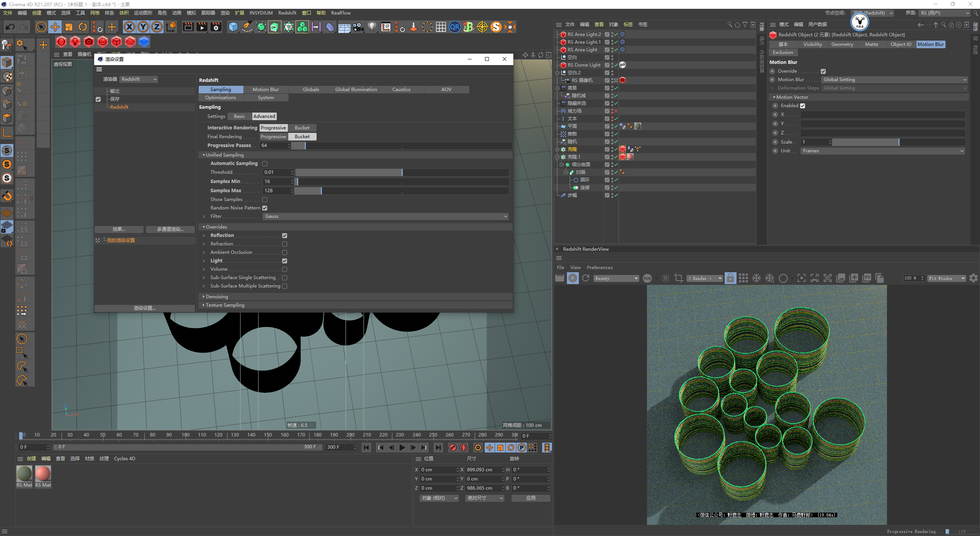Open the INSYDIUM menu
980x536 pixels.
(x=261, y=13)
